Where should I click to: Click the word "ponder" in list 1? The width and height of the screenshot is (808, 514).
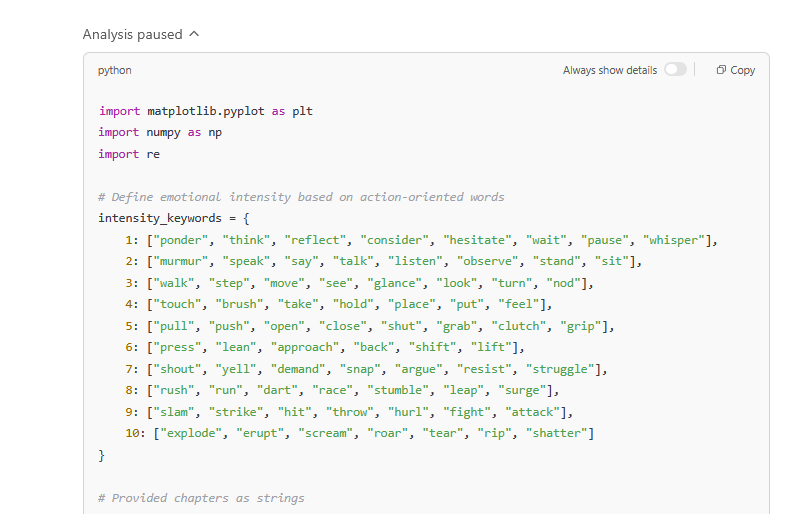tap(181, 240)
